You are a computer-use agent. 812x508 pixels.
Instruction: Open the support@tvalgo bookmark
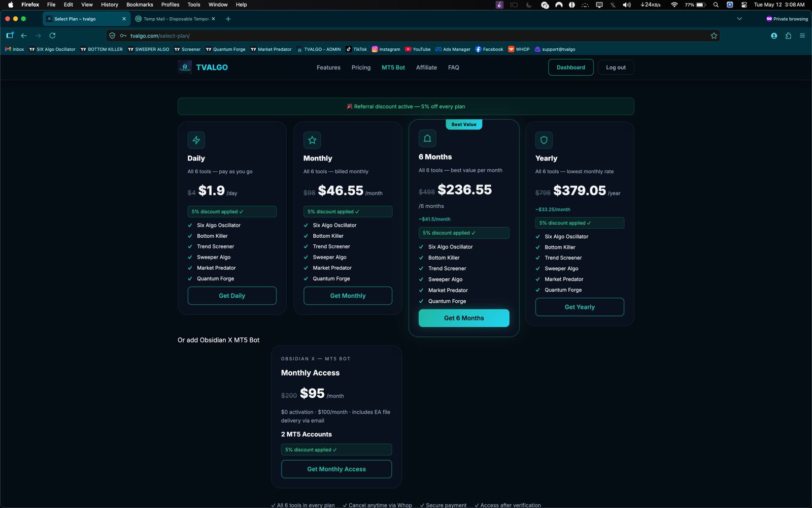(x=555, y=49)
